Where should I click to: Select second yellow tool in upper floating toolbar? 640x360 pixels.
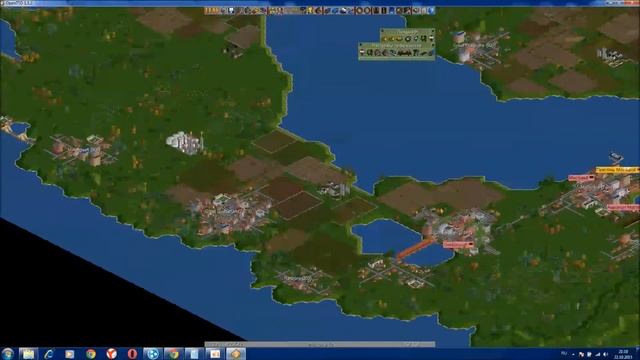pyautogui.click(x=393, y=39)
